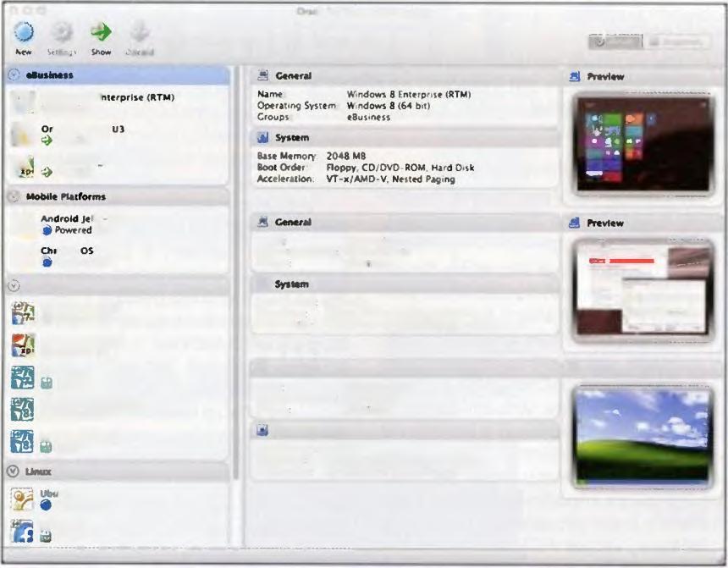Click the Fedora VM icon
This screenshot has height=568, width=728.
coord(22,532)
